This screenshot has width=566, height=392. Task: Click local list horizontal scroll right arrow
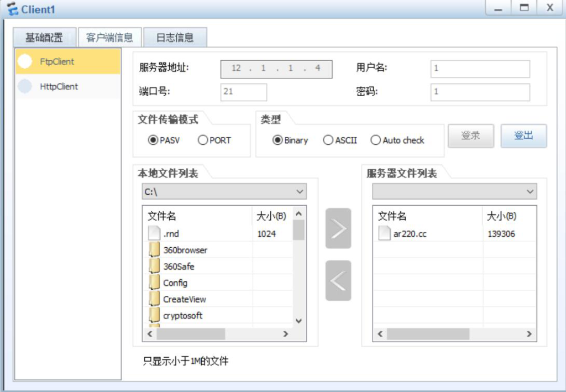coord(286,334)
